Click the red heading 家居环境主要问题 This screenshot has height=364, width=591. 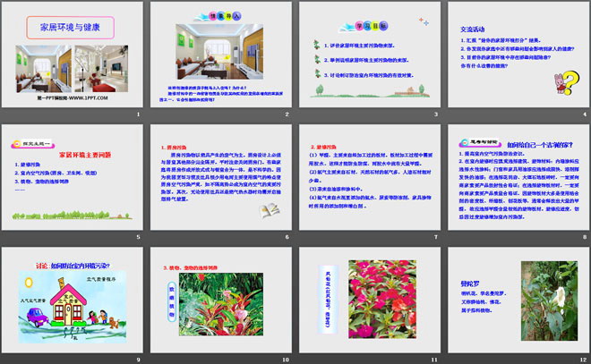click(85, 155)
